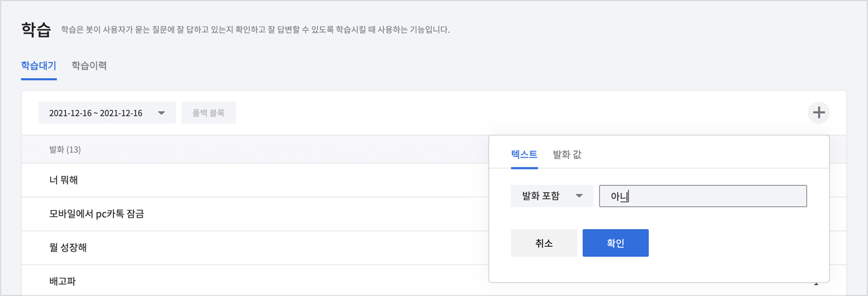The image size is (868, 296).
Task: Click the date range dropdown arrow
Action: pos(161,113)
